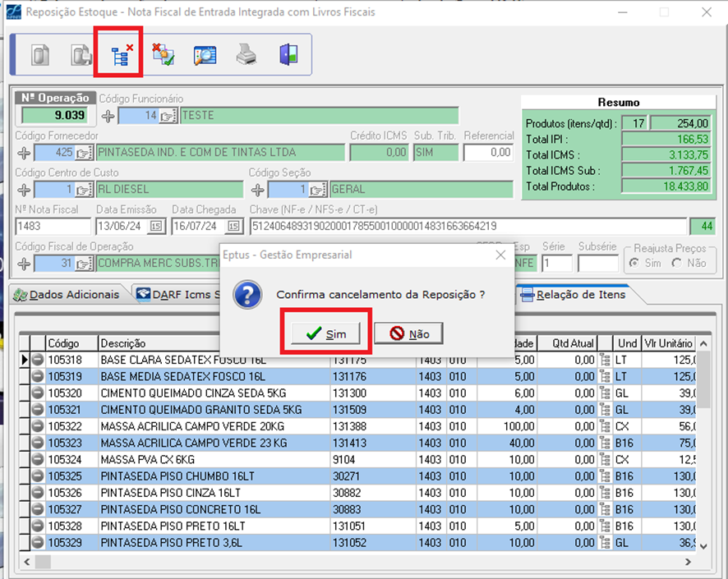Click the Chave NF-e input field
The width and height of the screenshot is (728, 579).
coord(468,227)
